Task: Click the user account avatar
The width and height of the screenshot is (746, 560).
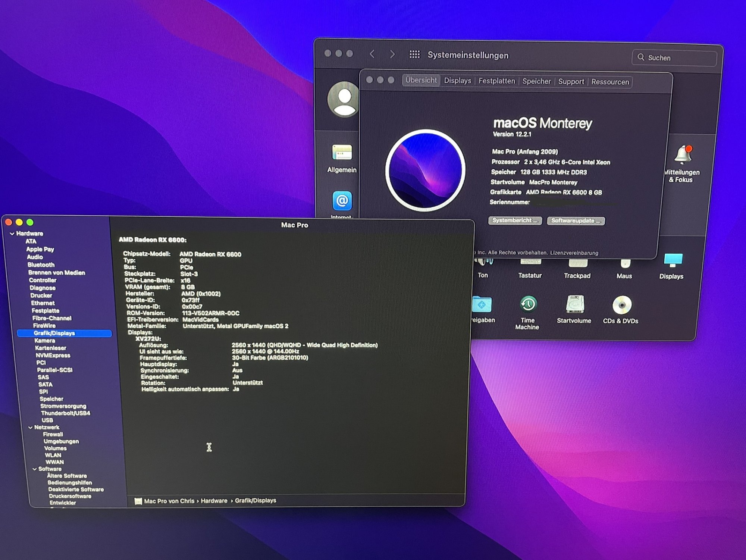Action: pos(344,99)
